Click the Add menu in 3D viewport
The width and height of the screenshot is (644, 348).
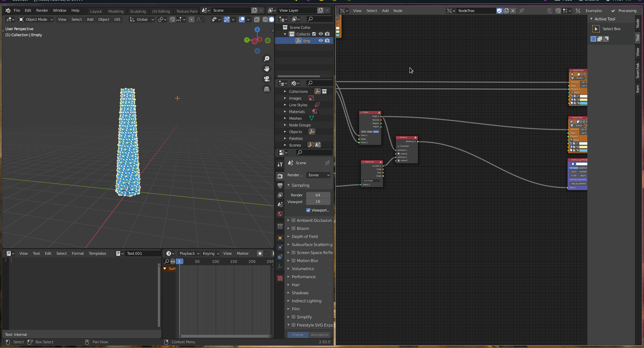tap(90, 19)
